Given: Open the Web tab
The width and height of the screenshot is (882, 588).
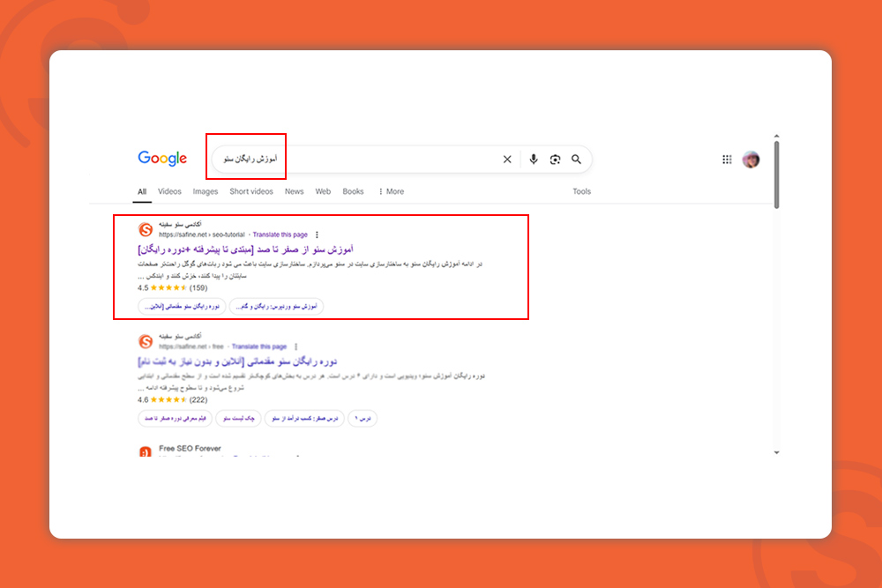Looking at the screenshot, I should tap(323, 191).
